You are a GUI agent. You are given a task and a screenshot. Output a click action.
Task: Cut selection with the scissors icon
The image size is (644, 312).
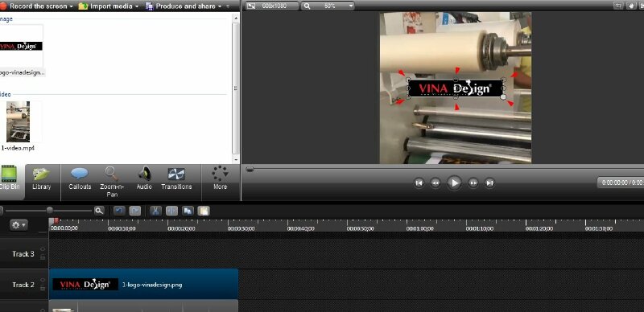tap(155, 211)
